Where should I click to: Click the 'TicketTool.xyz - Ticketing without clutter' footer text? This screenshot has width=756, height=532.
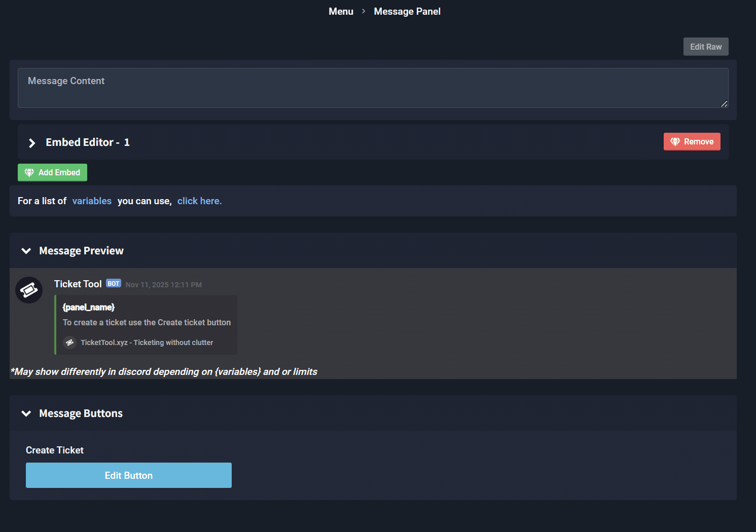pyautogui.click(x=147, y=343)
